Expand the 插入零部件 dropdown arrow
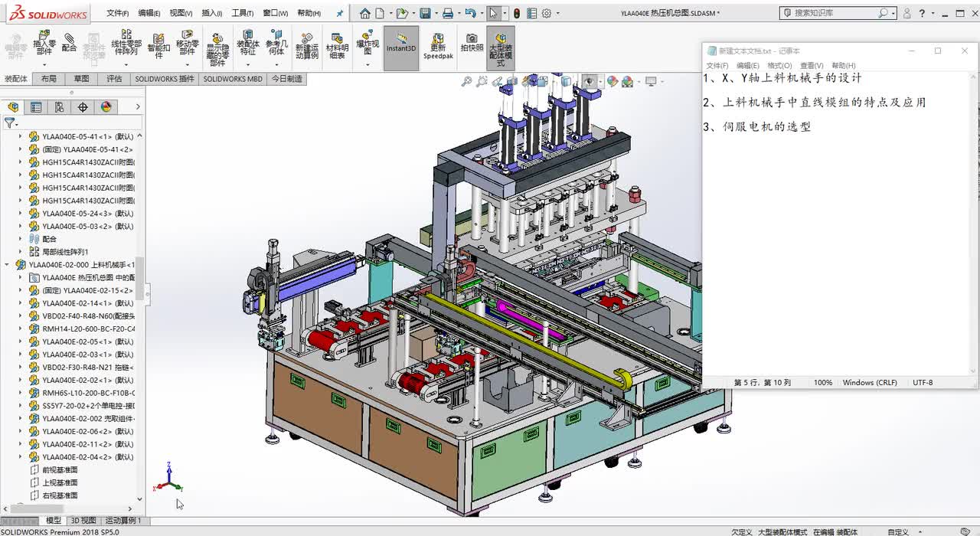The image size is (980, 536). [44, 64]
